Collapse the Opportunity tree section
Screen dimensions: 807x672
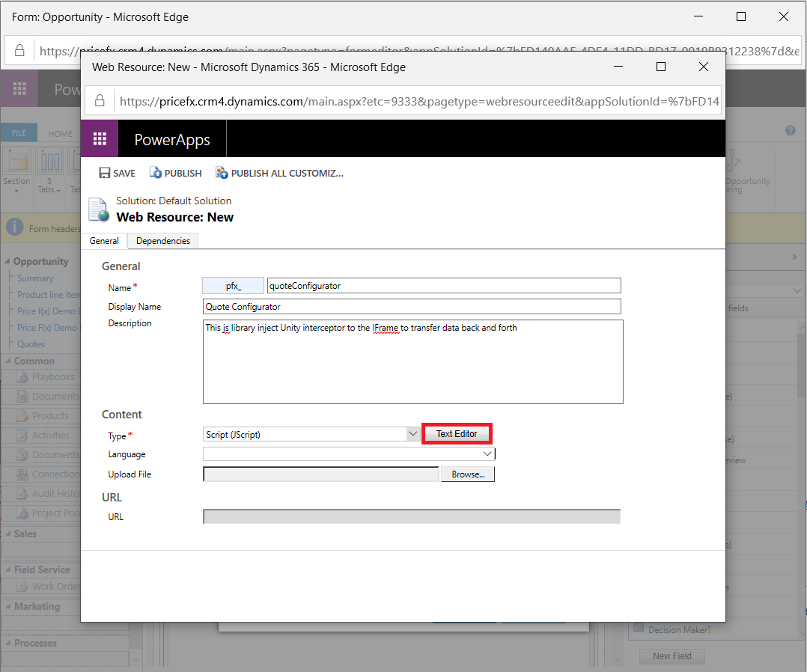pyautogui.click(x=7, y=262)
